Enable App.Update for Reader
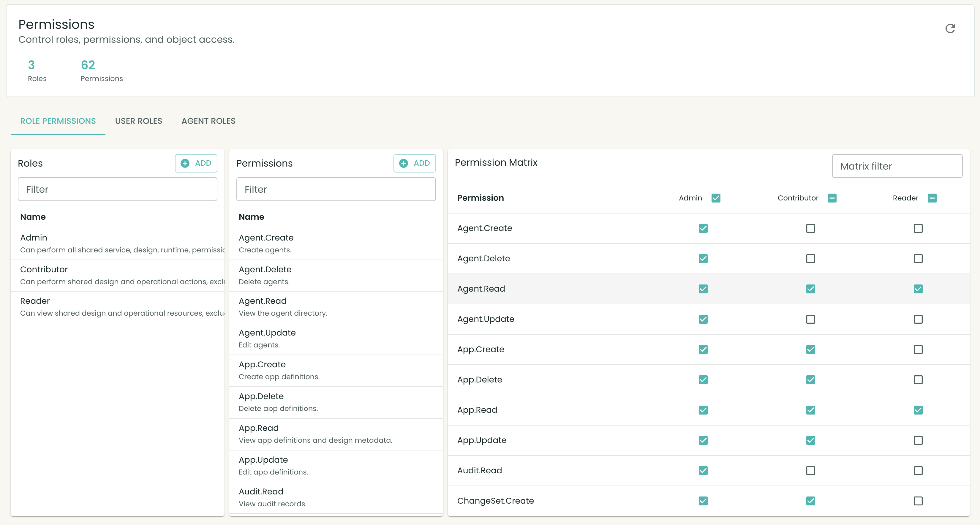Image resolution: width=980 pixels, height=525 pixels. [918, 440]
